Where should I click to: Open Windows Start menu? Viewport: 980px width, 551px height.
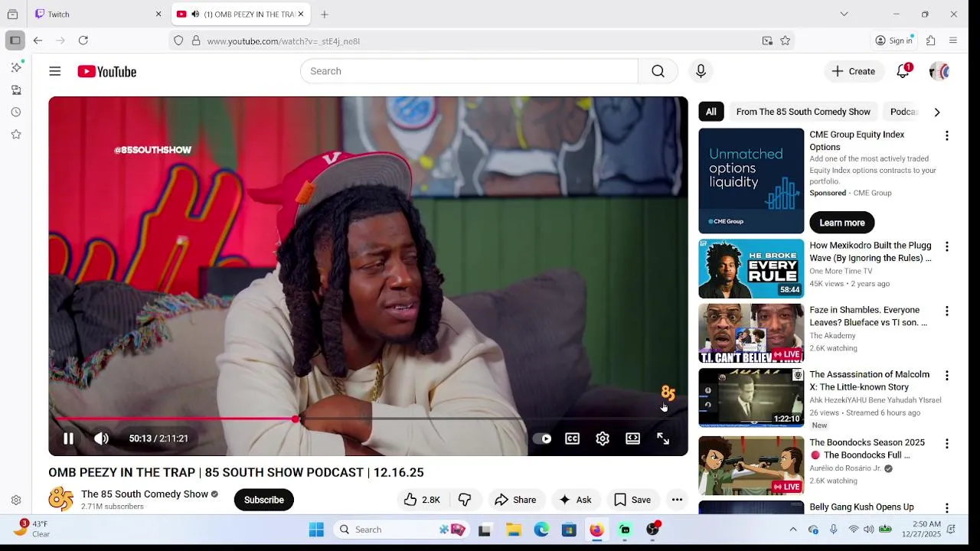point(316,530)
